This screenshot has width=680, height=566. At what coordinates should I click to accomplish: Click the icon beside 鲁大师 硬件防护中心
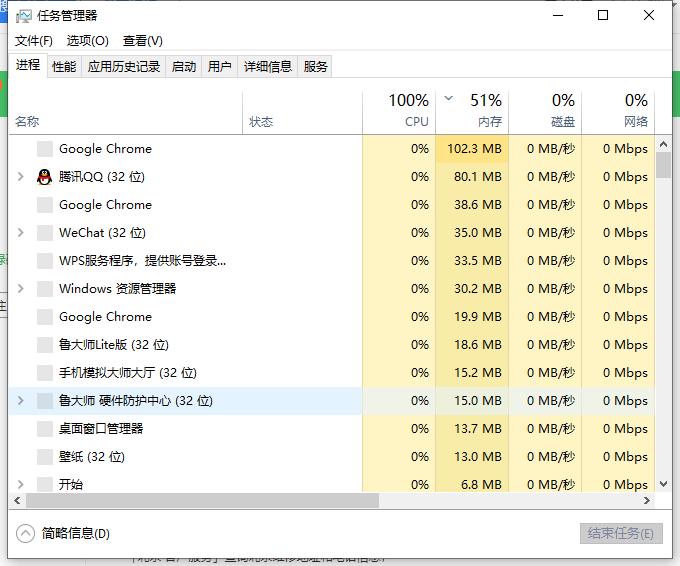click(44, 400)
